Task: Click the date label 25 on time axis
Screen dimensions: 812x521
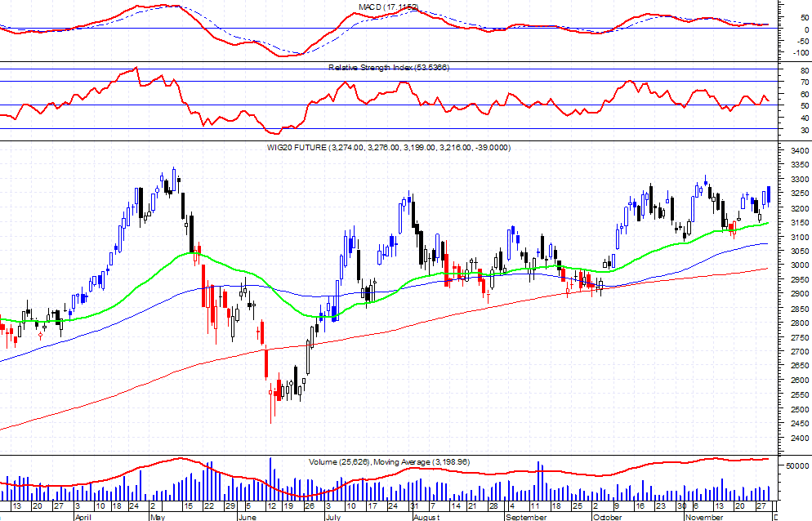Action: click(577, 506)
